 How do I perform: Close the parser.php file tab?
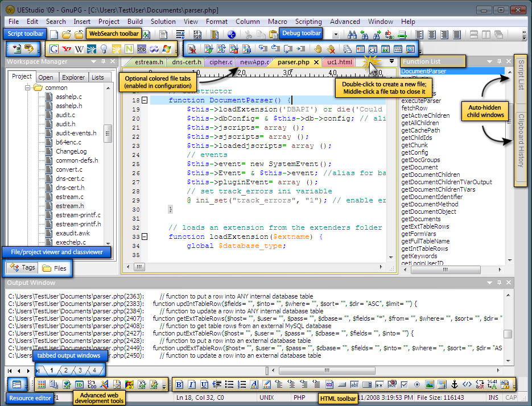pyautogui.click(x=316, y=63)
